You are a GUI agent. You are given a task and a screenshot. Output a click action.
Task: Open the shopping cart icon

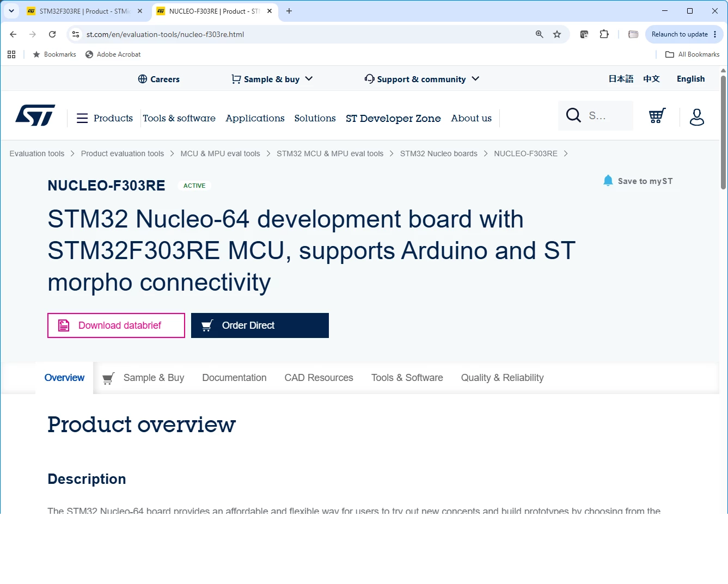pos(657,116)
